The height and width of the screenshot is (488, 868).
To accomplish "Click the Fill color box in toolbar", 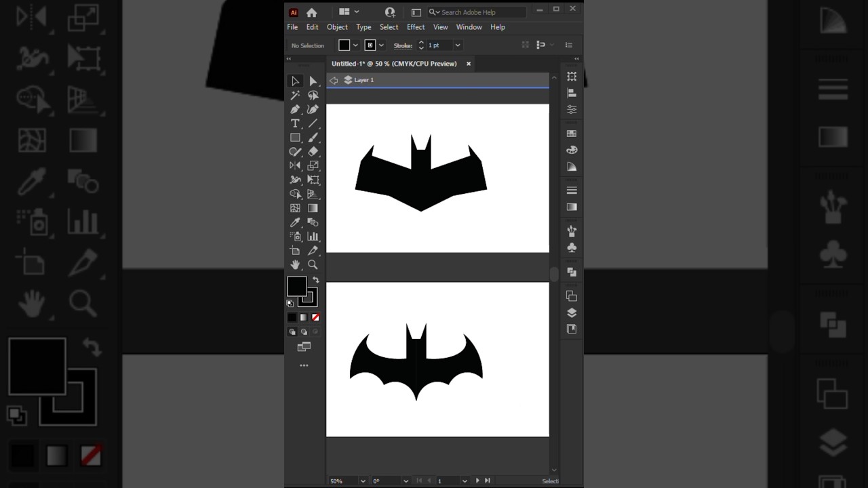I will click(x=296, y=287).
